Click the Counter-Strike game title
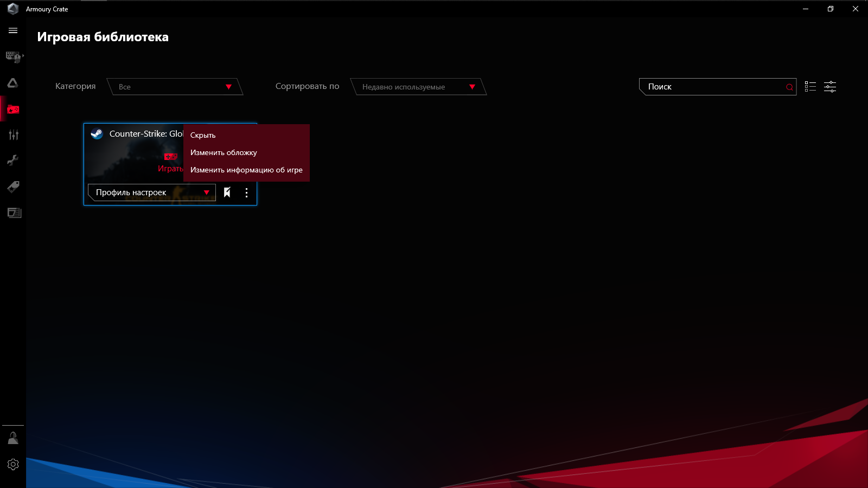868x488 pixels. (146, 134)
